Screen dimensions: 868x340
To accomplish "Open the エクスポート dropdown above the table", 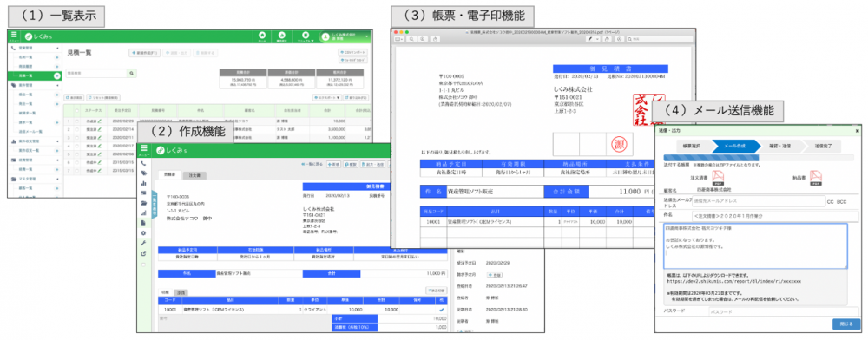I will coord(326,97).
